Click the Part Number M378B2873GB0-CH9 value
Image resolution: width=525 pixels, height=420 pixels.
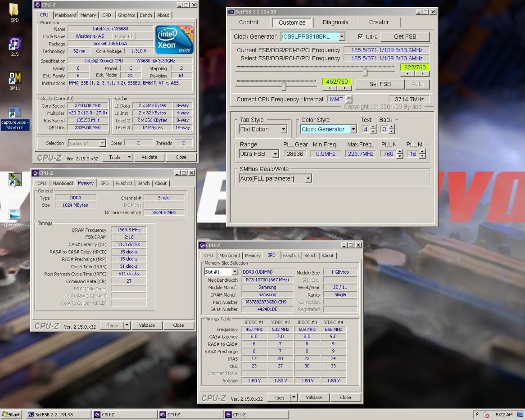[x=267, y=302]
